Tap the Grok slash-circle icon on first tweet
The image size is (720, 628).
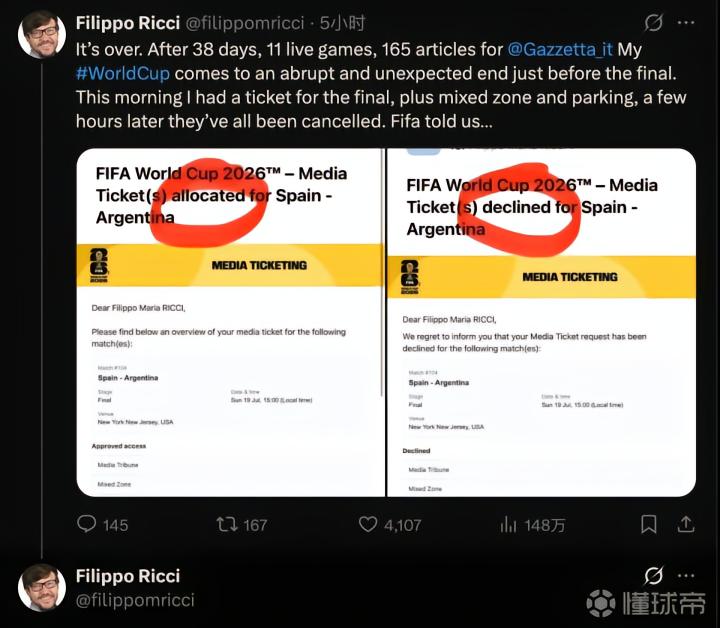pos(653,22)
